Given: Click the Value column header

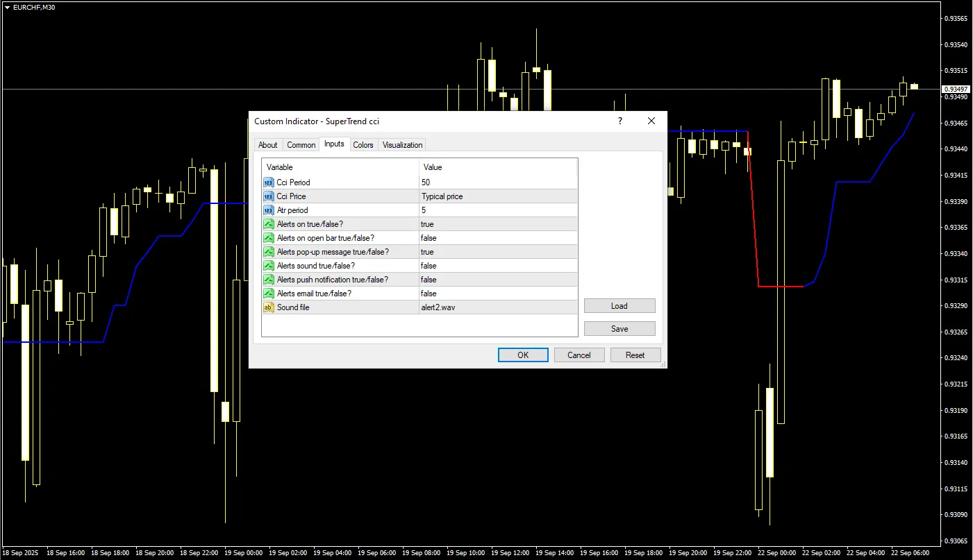Looking at the screenshot, I should (498, 167).
